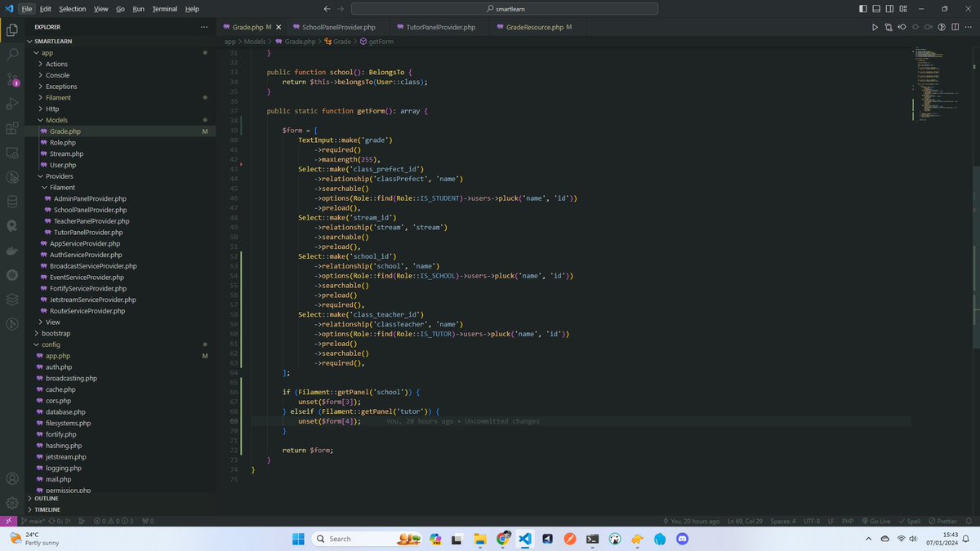Change encoding UTF-8 in status bar
The image size is (980, 551).
click(811, 521)
